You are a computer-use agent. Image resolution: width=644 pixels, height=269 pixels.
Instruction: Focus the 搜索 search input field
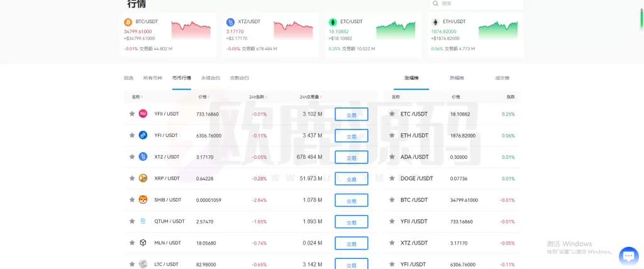[476, 4]
